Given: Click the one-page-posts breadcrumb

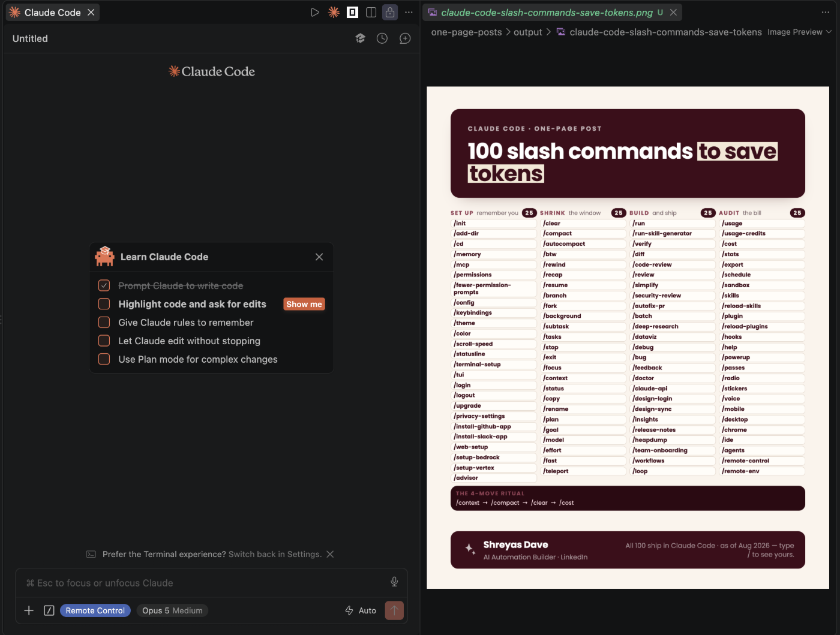Looking at the screenshot, I should click(x=467, y=32).
